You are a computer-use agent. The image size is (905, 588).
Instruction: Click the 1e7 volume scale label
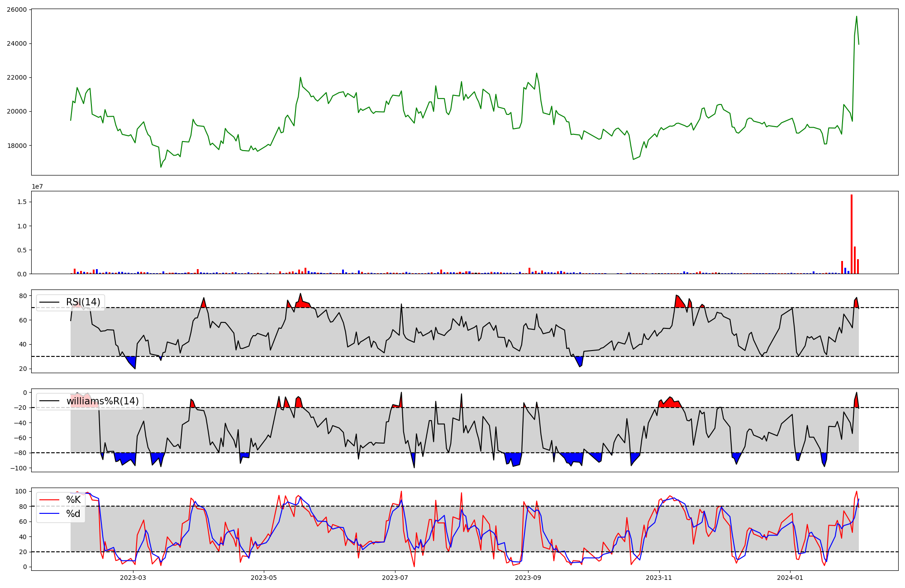coord(37,186)
